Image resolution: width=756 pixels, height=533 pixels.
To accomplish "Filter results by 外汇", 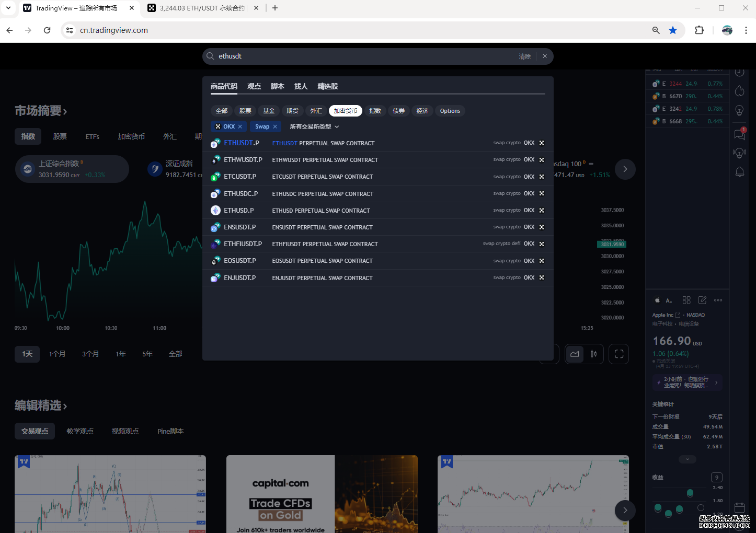I will click(316, 111).
